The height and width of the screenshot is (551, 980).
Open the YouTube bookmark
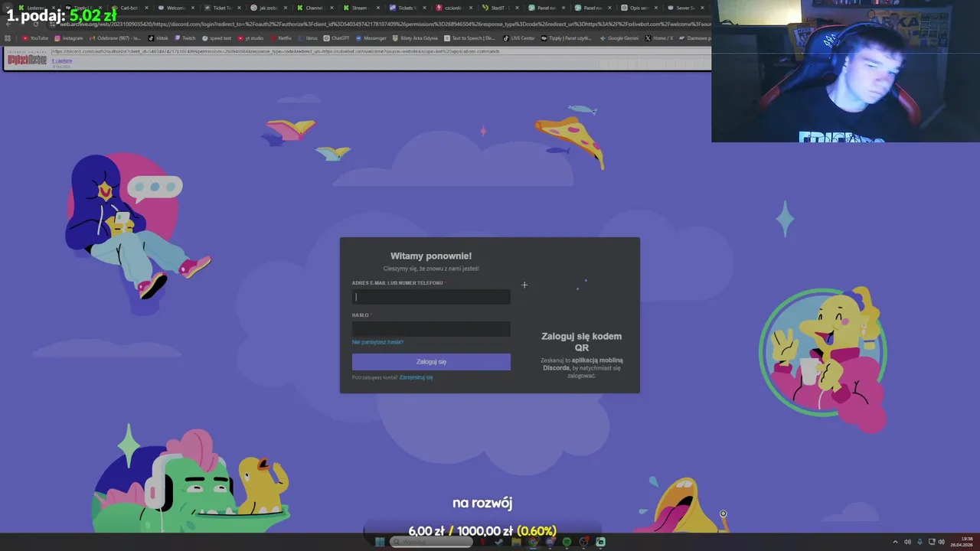[35, 38]
